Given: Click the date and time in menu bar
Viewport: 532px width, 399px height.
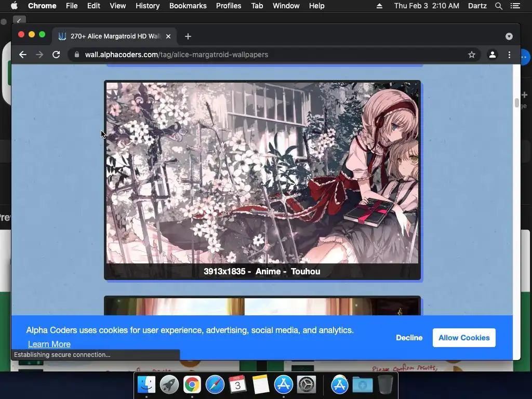Looking at the screenshot, I should pos(427,6).
